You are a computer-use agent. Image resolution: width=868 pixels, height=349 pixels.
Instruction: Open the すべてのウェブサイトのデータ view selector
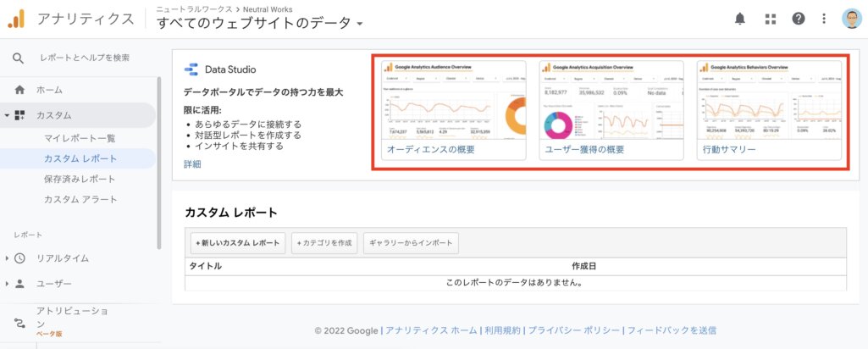click(x=260, y=23)
